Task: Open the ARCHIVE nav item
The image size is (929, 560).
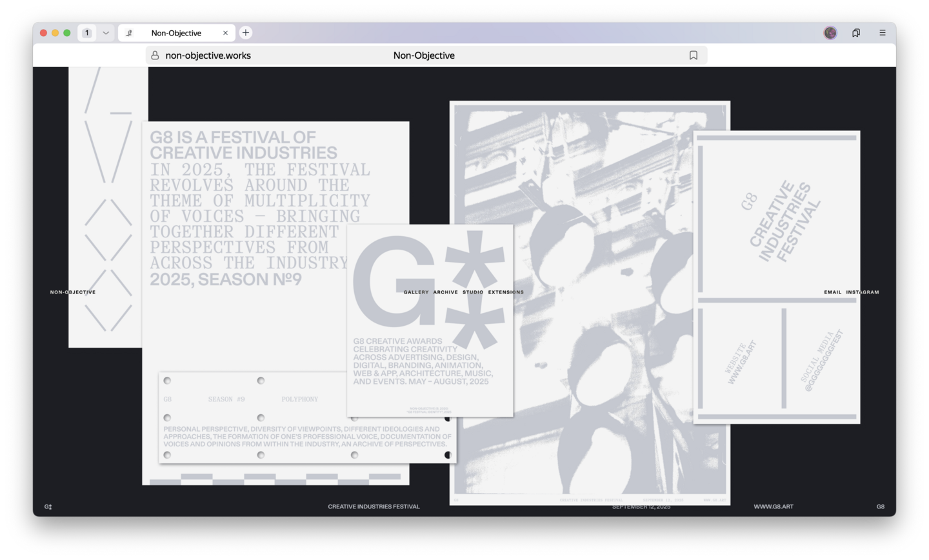Action: coord(446,292)
